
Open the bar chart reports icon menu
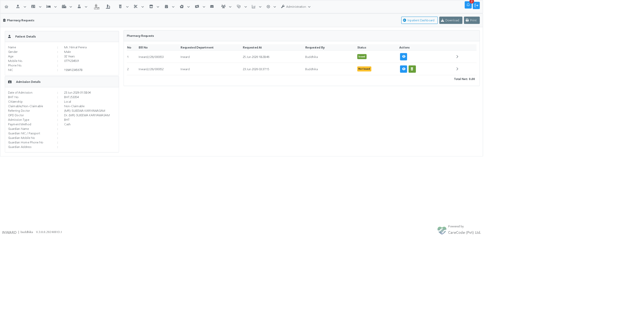tap(253, 7)
